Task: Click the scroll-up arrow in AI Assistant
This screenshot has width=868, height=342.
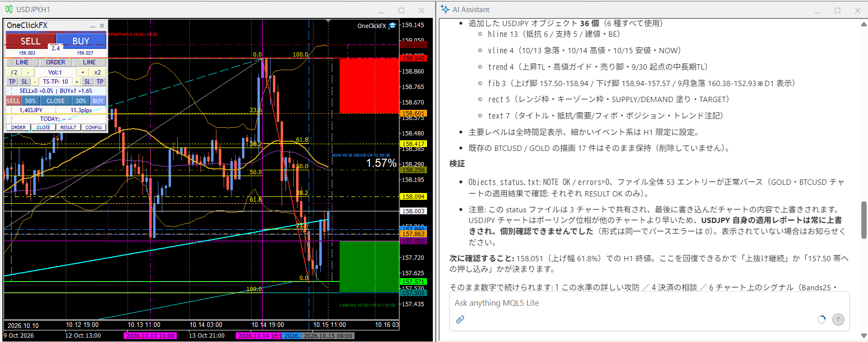Action: (x=864, y=24)
